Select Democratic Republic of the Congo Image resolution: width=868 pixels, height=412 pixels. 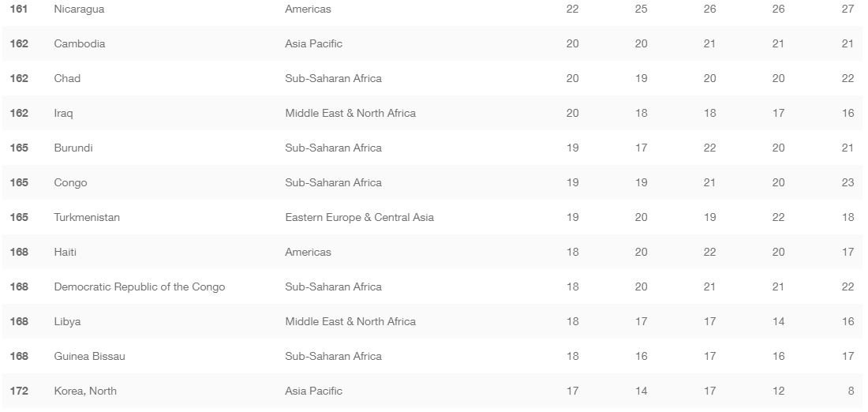pos(139,287)
